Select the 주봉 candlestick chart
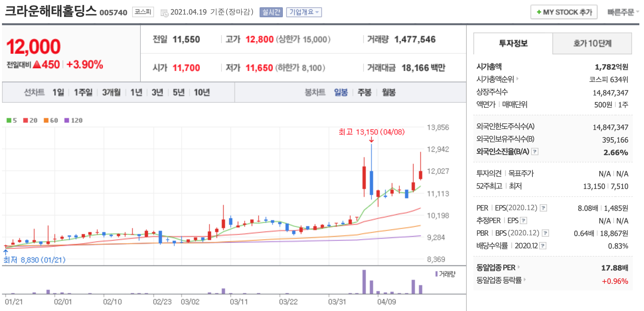Screen dimensions: 644x311 coord(364,92)
